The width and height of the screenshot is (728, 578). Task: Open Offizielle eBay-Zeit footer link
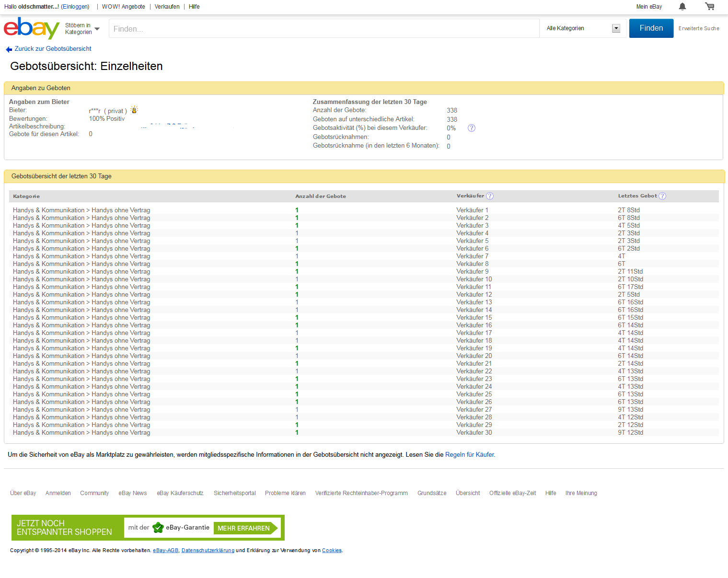pos(512,493)
